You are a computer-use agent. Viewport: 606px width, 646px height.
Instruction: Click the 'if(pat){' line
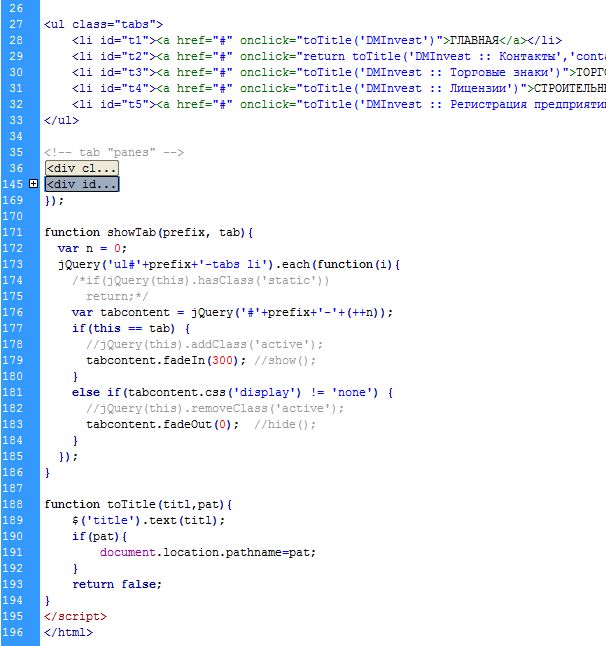(100, 536)
